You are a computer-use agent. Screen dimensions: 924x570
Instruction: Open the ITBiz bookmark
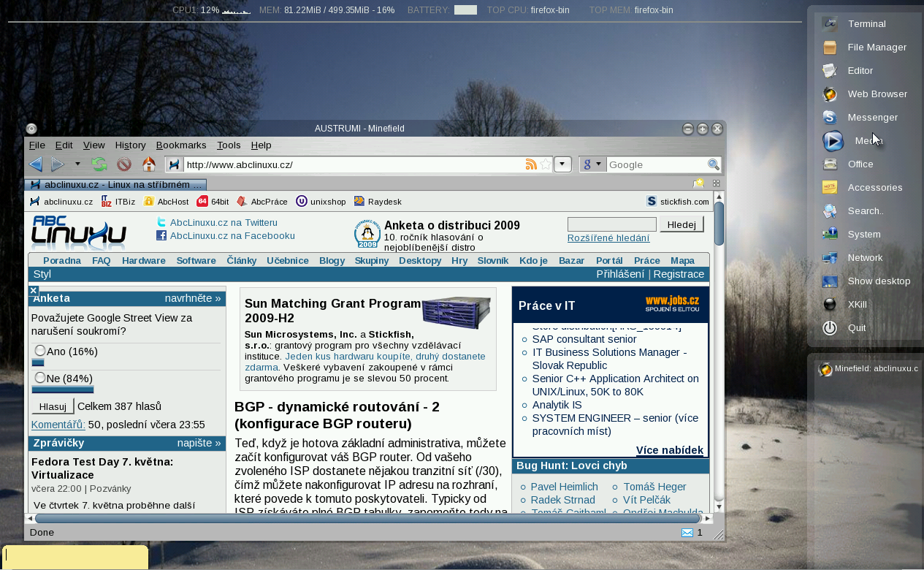tap(118, 202)
